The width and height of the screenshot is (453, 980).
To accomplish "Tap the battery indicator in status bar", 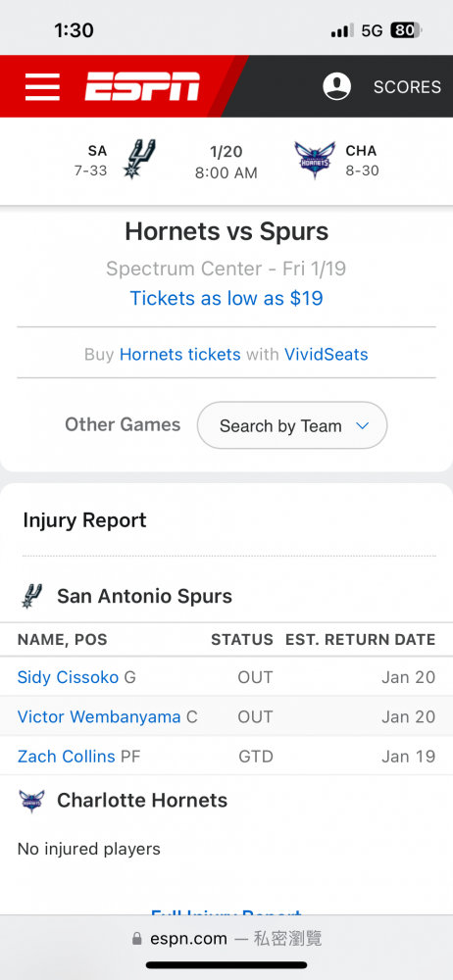I will pos(407,30).
